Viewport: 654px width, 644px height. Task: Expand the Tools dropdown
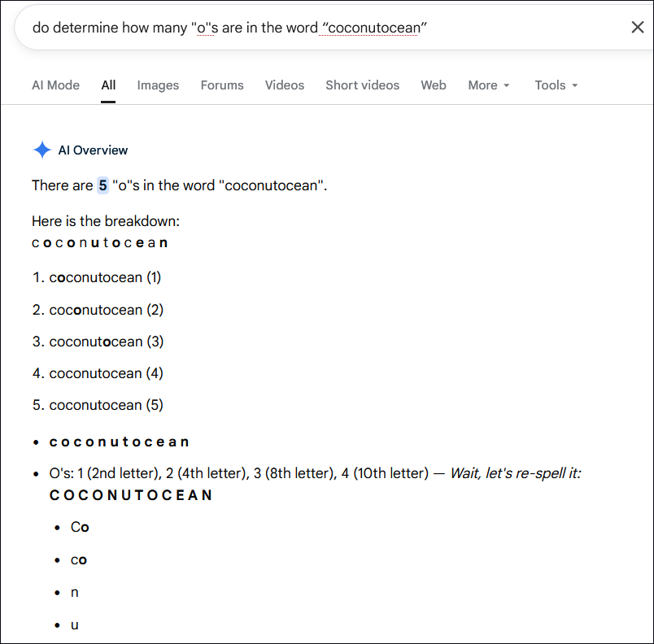click(556, 85)
